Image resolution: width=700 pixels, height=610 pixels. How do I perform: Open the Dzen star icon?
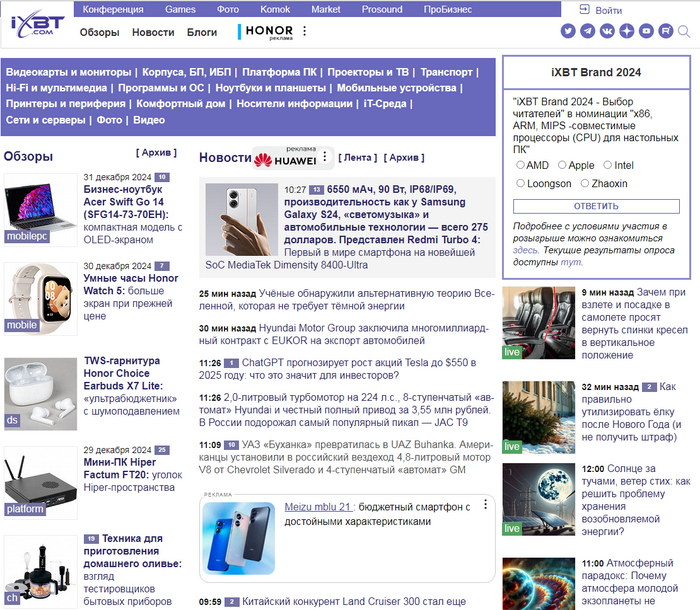click(627, 31)
